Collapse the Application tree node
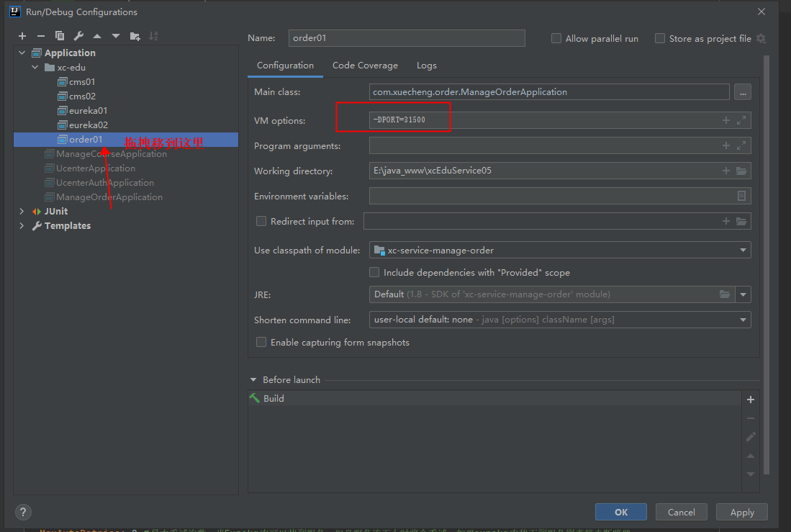 click(x=22, y=53)
